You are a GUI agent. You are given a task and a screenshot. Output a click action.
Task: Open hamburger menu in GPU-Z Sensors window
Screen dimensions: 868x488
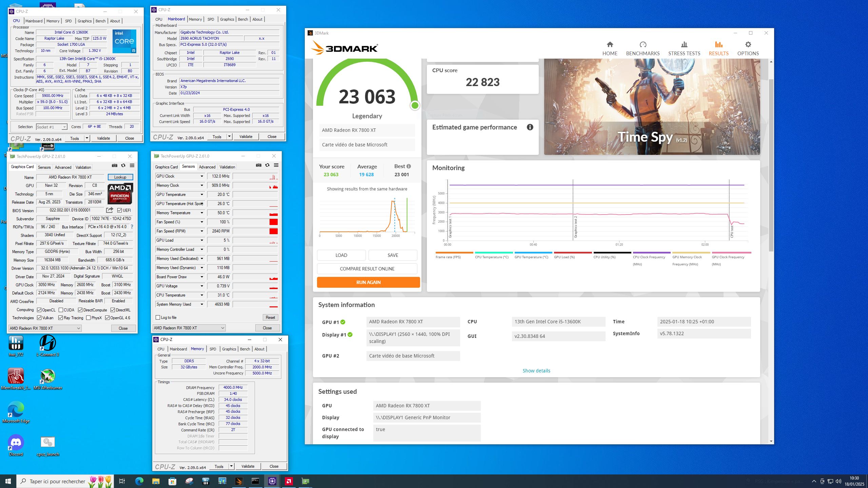tap(276, 165)
